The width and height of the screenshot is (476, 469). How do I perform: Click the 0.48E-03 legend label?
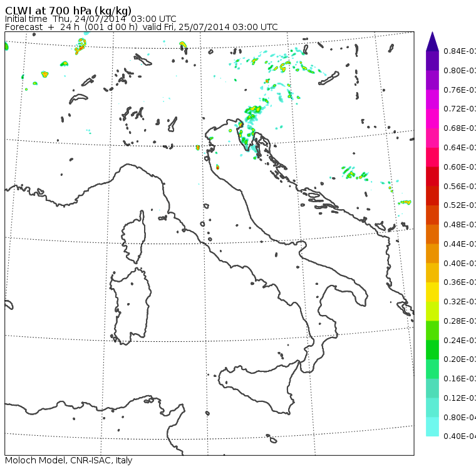[x=460, y=225]
